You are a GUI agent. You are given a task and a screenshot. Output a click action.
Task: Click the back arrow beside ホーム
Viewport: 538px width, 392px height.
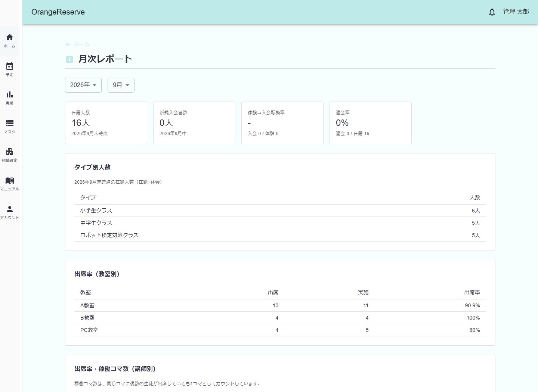coord(68,44)
